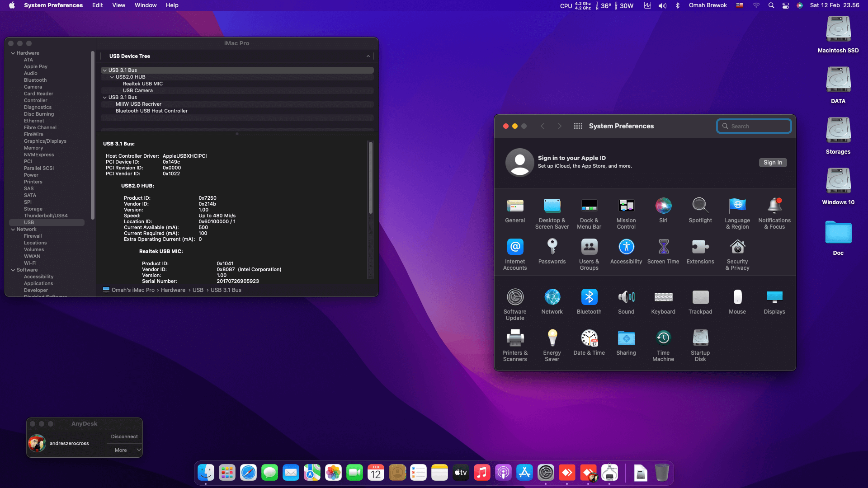This screenshot has height=488, width=868.
Task: Open Bluetooth preferences pane
Action: click(x=589, y=302)
